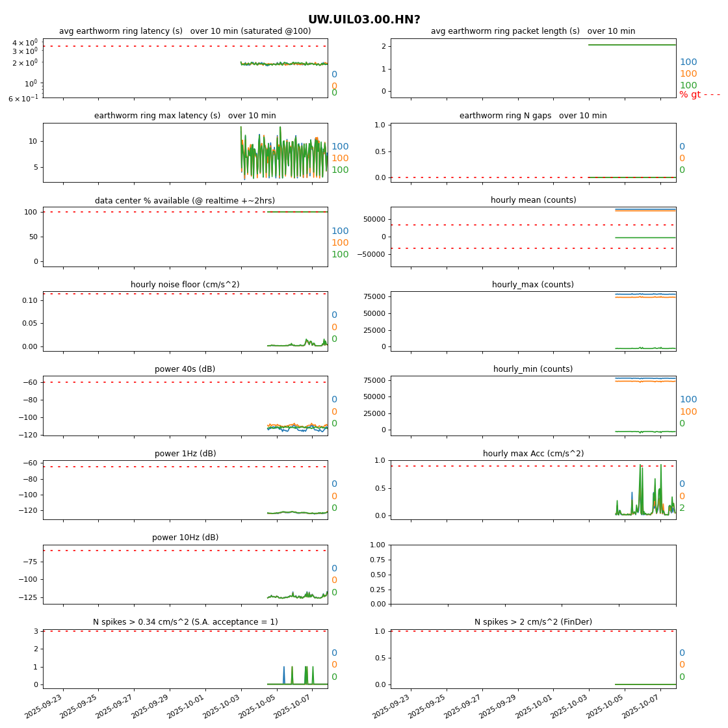728x728 pixels.
Task: Click the hourly_min (counts) plot title
Action: tap(533, 369)
